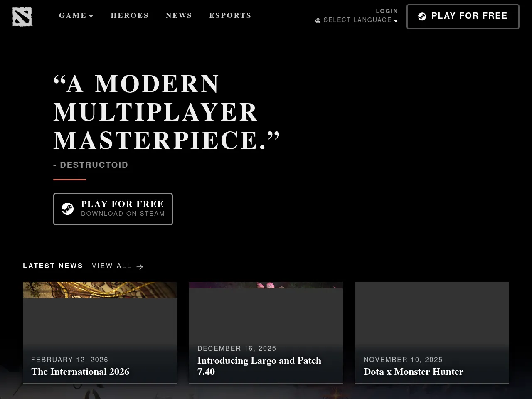Image resolution: width=532 pixels, height=399 pixels.
Task: Click the globe icon beside Select Language
Action: pos(318,21)
